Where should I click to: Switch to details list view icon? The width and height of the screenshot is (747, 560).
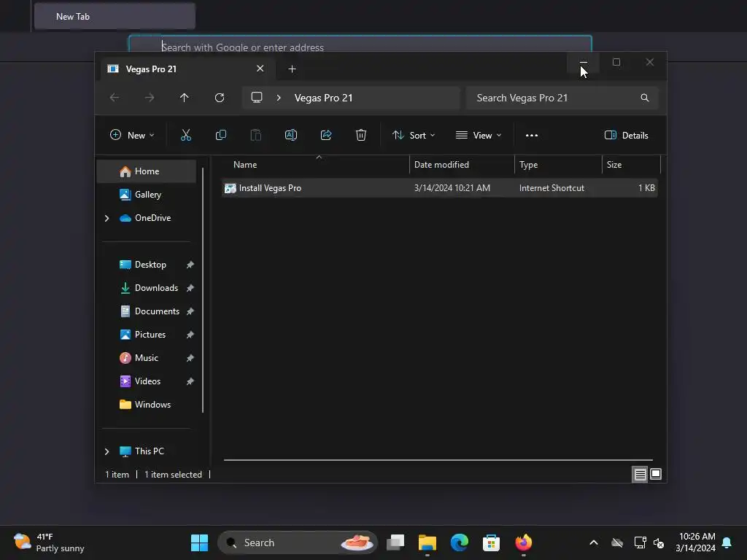point(640,474)
